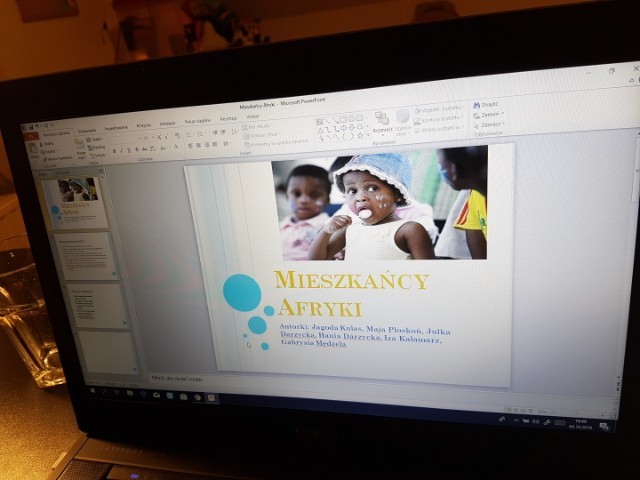Viewport: 640px width, 480px height.
Task: Switch to the Wstawianie ribbon tab
Action: 87,130
